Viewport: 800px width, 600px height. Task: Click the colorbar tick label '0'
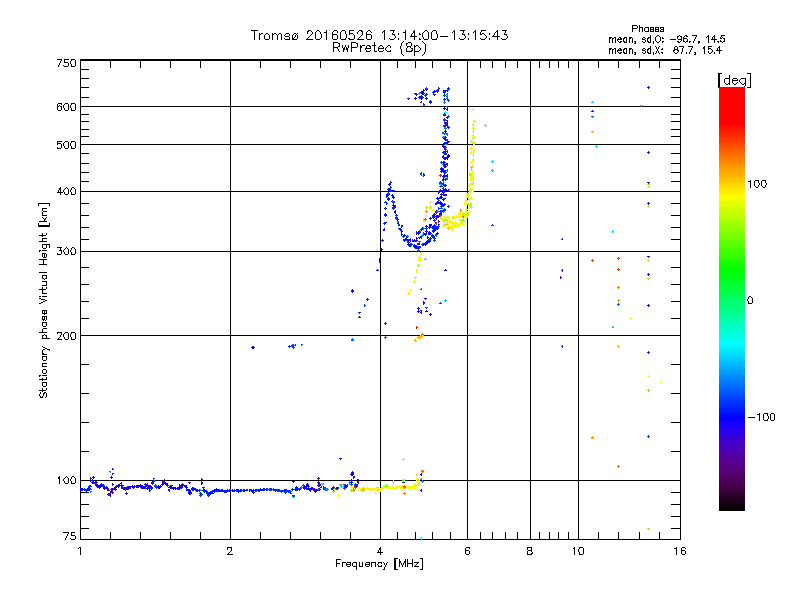[750, 301]
